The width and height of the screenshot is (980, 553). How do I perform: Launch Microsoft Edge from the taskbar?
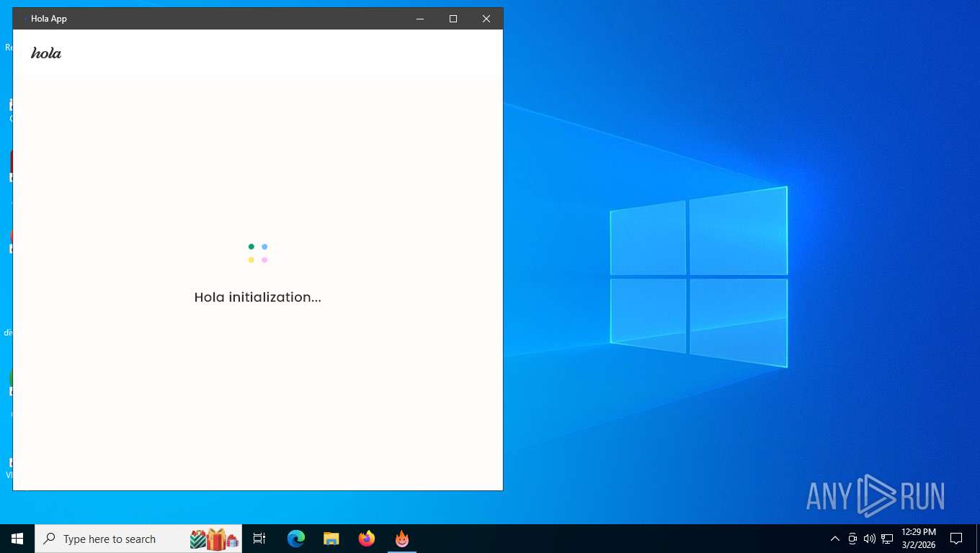coord(296,539)
